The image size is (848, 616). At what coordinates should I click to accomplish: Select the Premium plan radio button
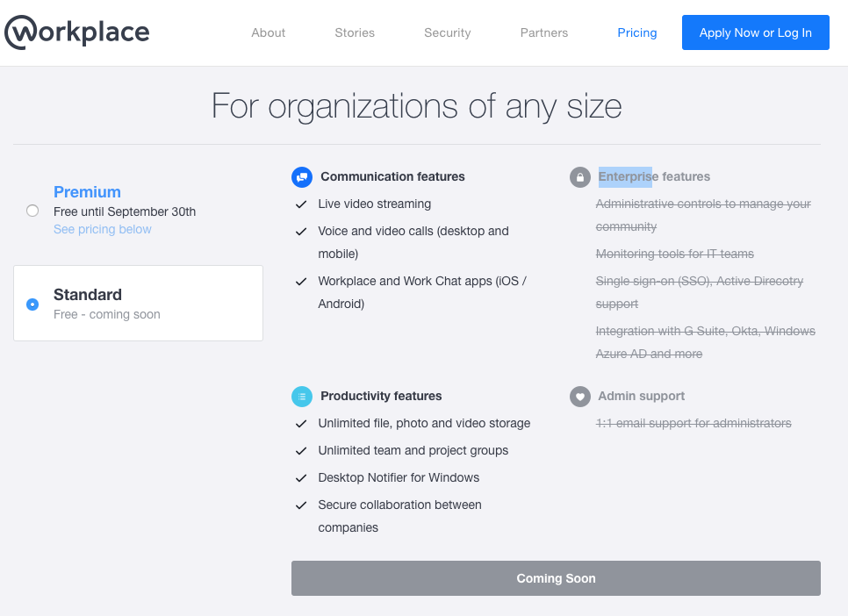point(32,211)
